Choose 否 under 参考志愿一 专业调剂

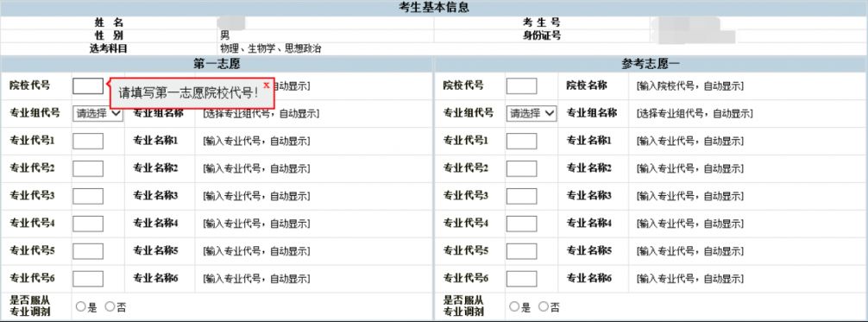pos(543,306)
